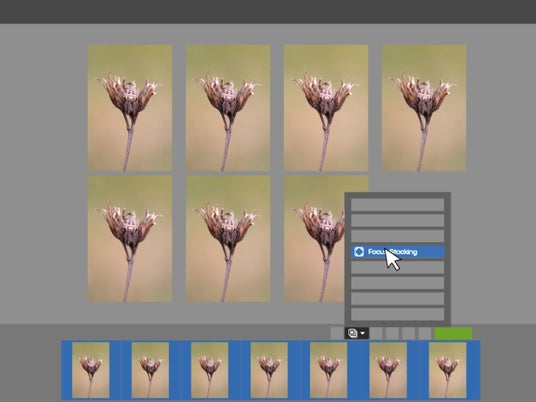Choose the bottommost blank entry in the popup menu
The height and width of the screenshot is (402, 536).
point(398,314)
